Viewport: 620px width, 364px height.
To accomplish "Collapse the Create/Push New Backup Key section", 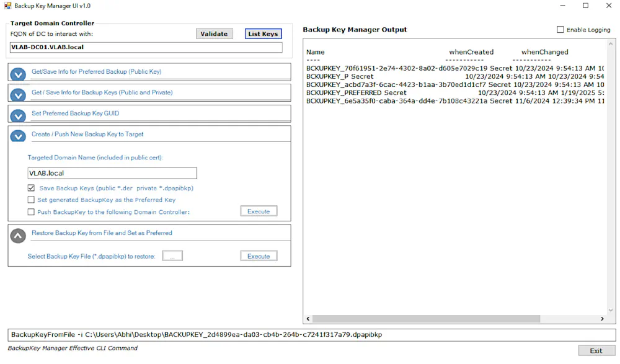I will [x=17, y=135].
